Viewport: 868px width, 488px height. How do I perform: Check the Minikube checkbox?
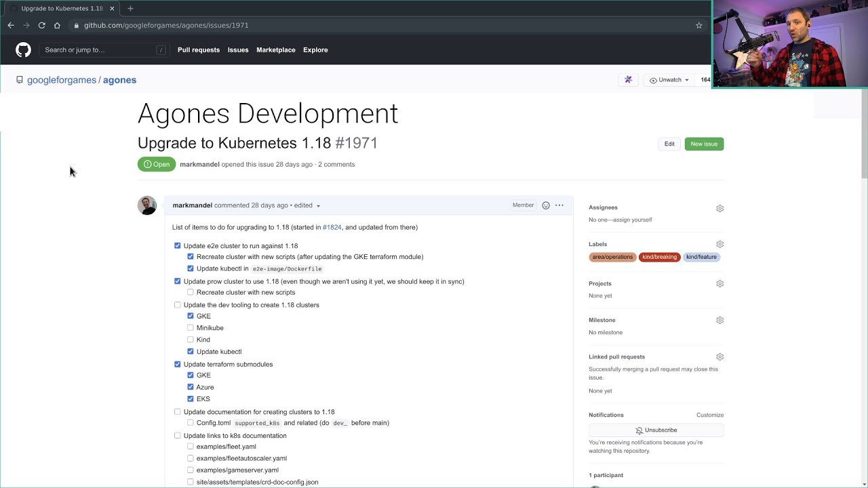click(x=191, y=327)
